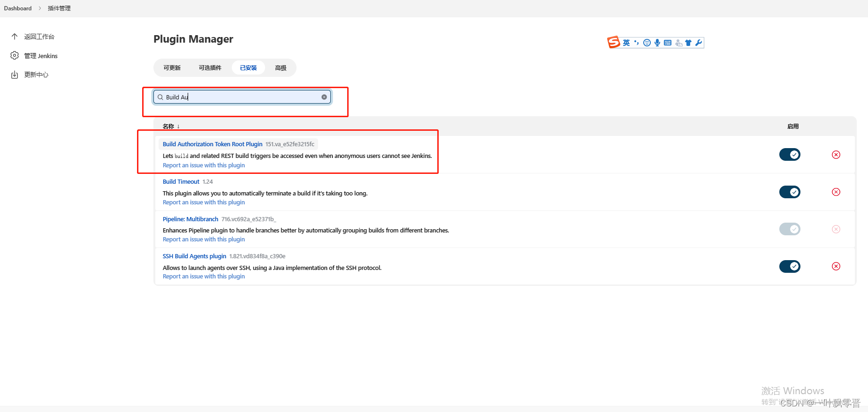The image size is (868, 412).
Task: Switch to the 可更新 tab
Action: click(172, 68)
